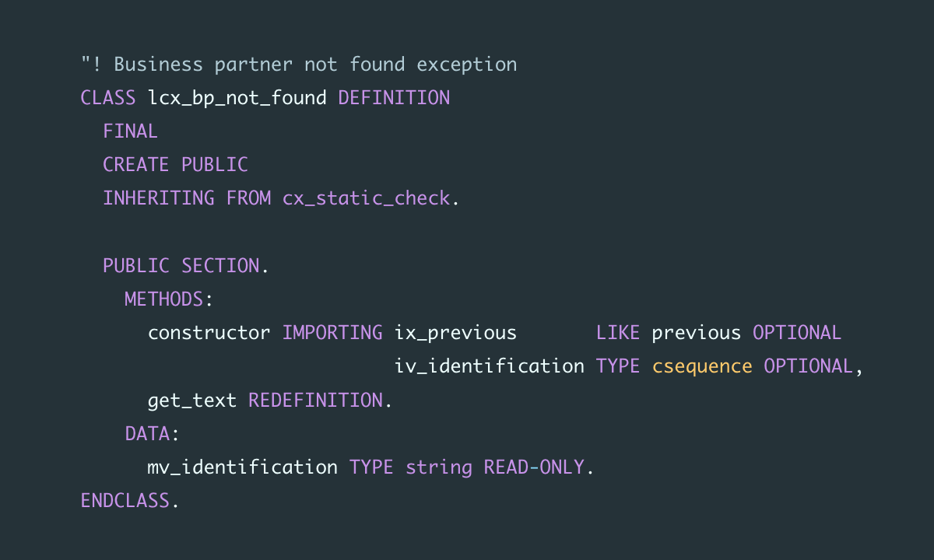
Task: Click the INHERITING keyword
Action: pos(159,198)
